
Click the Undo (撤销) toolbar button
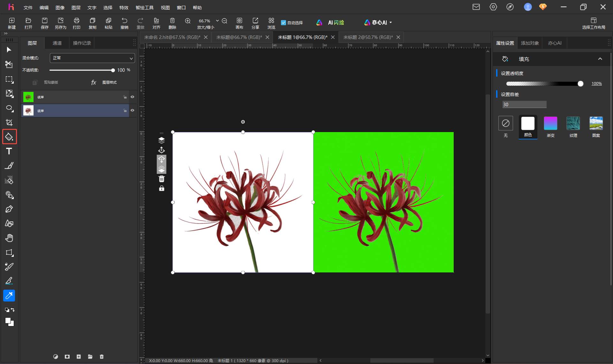pos(125,23)
